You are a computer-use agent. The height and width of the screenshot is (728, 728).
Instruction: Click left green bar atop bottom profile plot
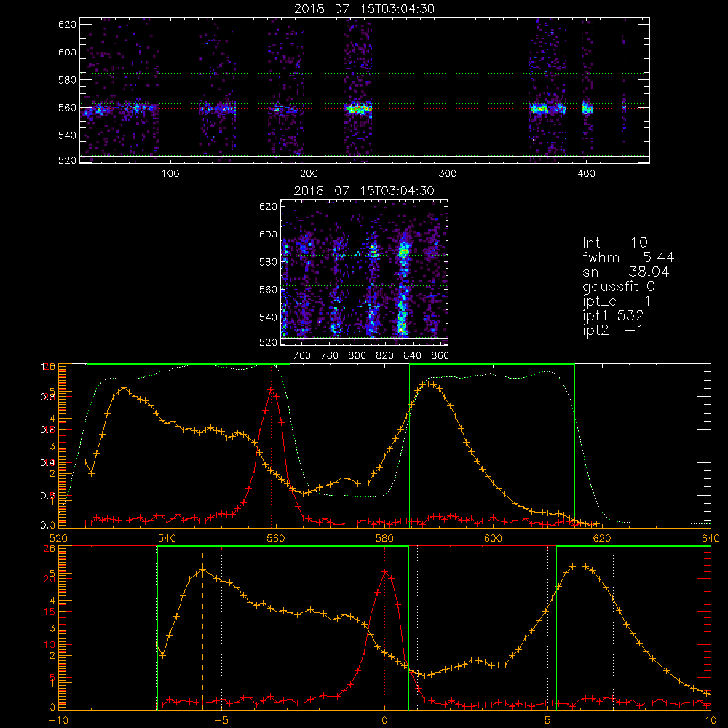(282, 546)
